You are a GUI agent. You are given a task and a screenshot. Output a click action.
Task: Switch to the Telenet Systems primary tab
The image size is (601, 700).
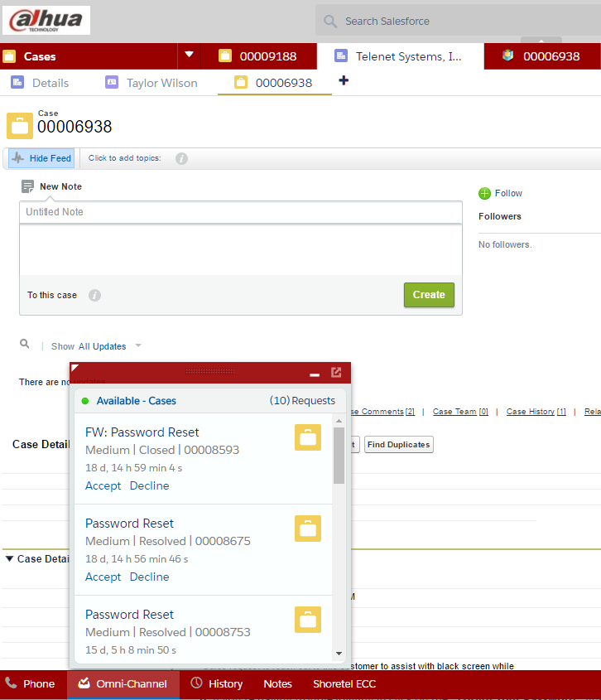click(400, 56)
